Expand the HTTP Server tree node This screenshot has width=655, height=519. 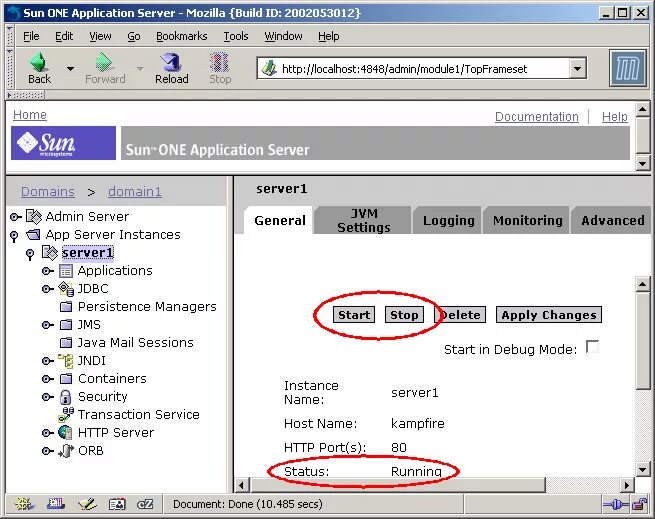48,433
